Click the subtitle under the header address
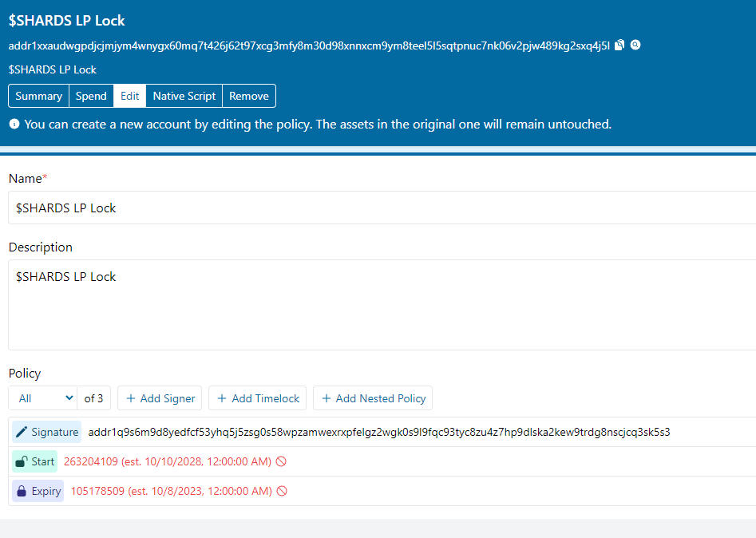This screenshot has width=756, height=538. pyautogui.click(x=53, y=70)
